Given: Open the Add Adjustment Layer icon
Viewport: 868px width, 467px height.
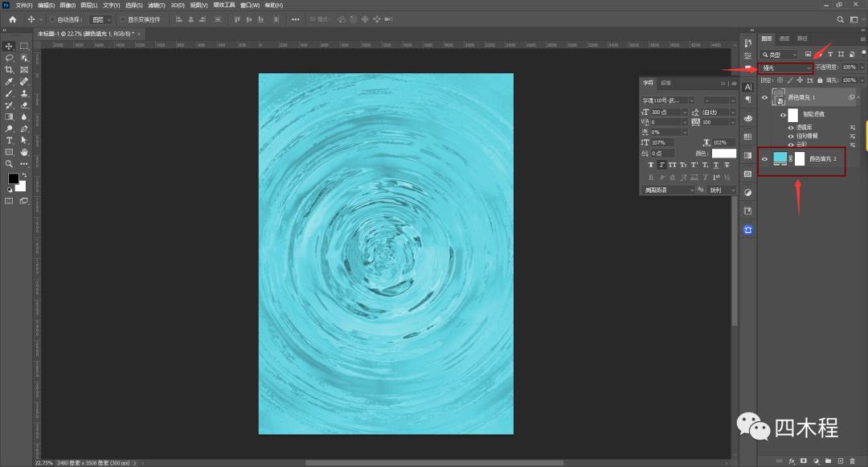Looking at the screenshot, I should tap(817, 461).
